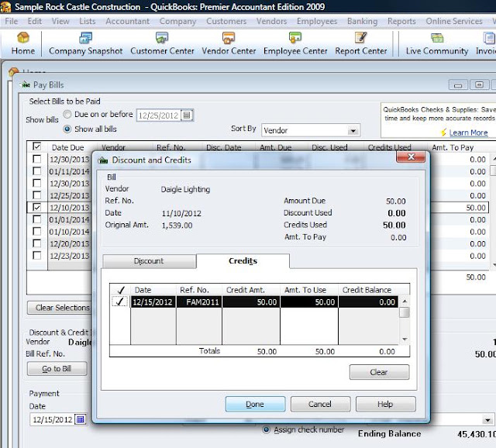Click the Amt. To Pay column header
Viewport: 496px width, 448px height.
coord(453,147)
